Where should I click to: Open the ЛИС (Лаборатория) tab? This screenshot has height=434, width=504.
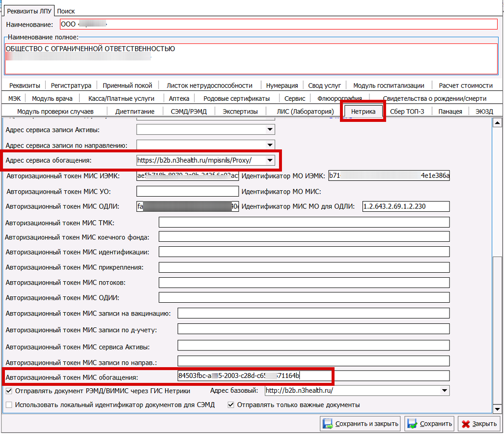point(306,111)
